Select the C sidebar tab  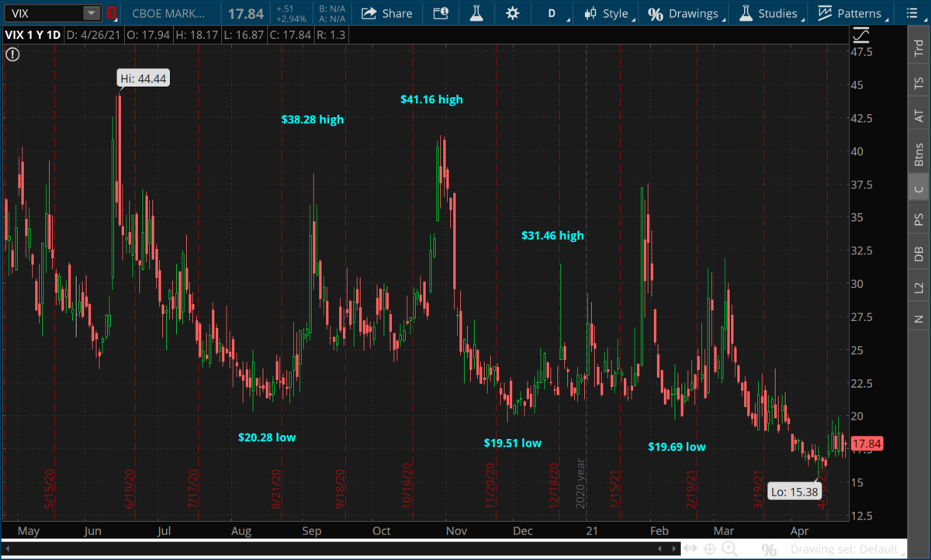(919, 188)
